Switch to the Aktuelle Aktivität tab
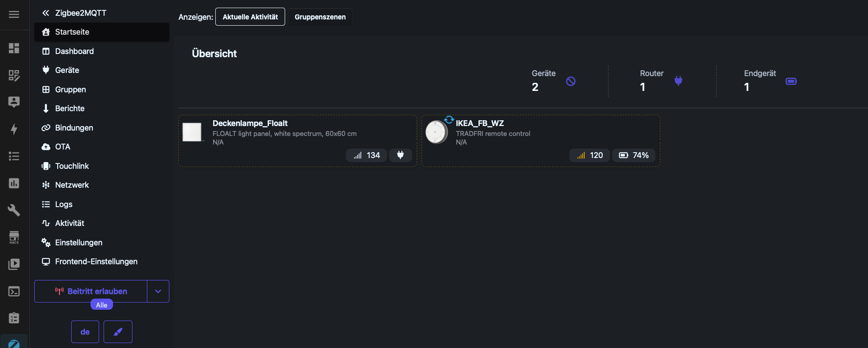This screenshot has height=348, width=868. [250, 17]
